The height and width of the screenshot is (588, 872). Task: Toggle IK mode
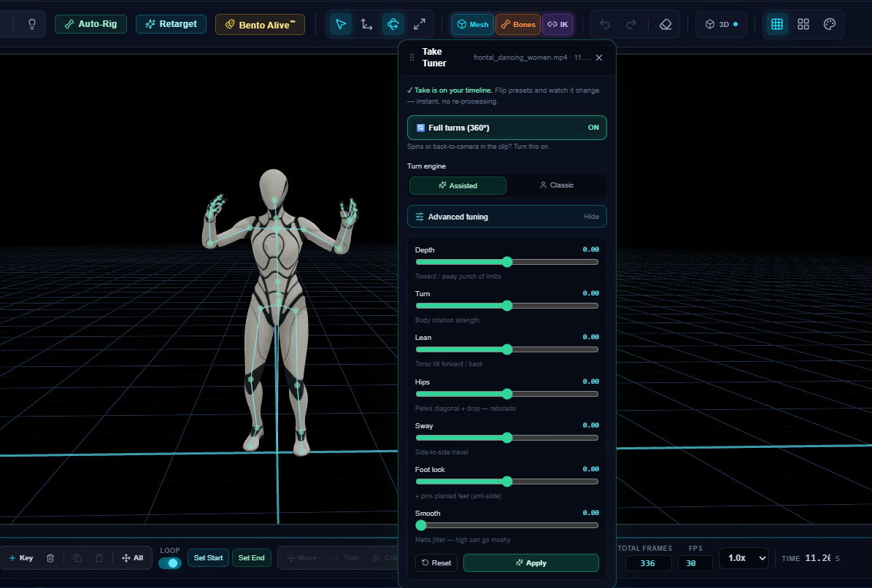(557, 25)
